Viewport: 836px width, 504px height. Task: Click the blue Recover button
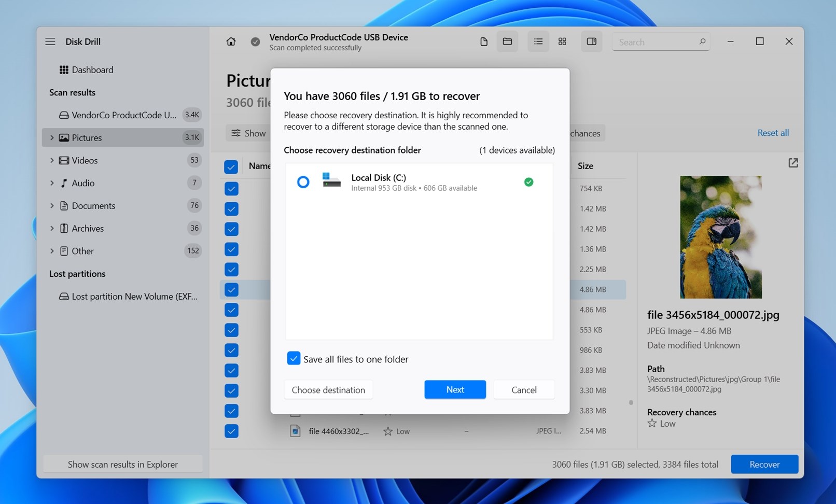pyautogui.click(x=764, y=464)
